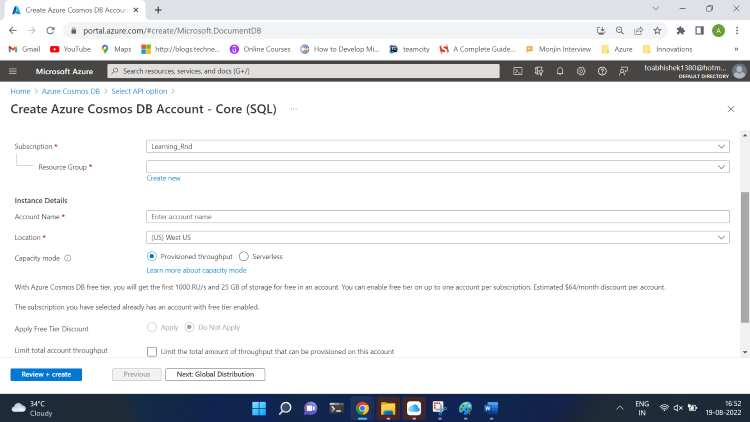This screenshot has height=422, width=750.
Task: Select Serverless capacity mode
Action: click(244, 256)
